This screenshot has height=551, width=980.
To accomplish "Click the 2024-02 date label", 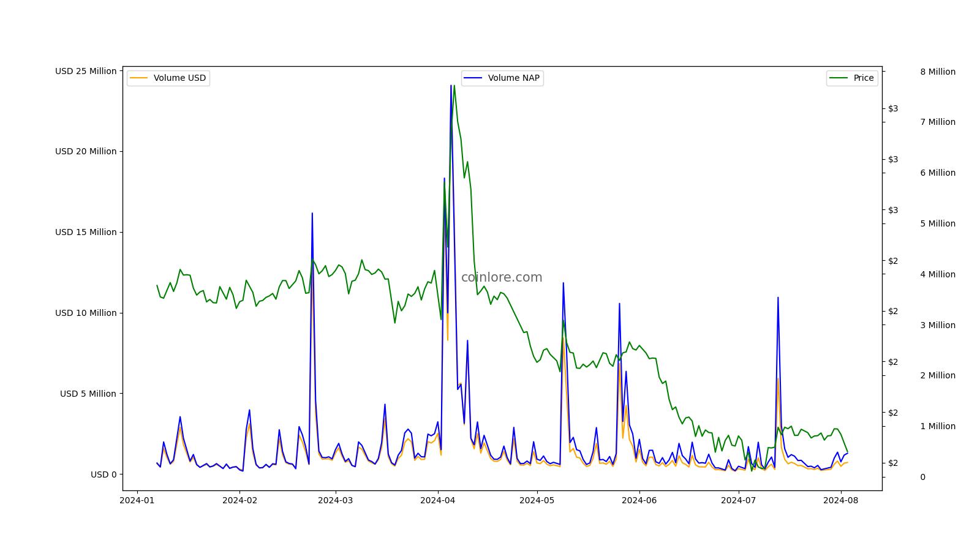I will coord(240,500).
